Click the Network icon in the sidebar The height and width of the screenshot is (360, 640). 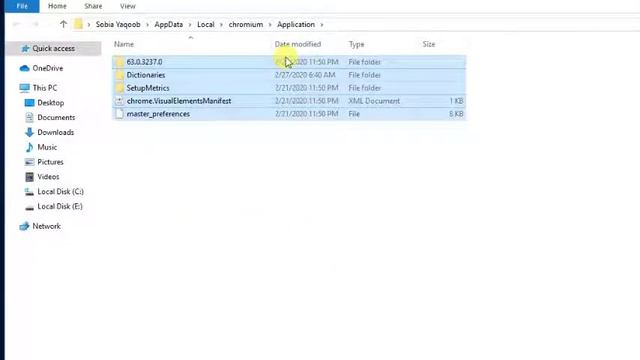coord(24,226)
